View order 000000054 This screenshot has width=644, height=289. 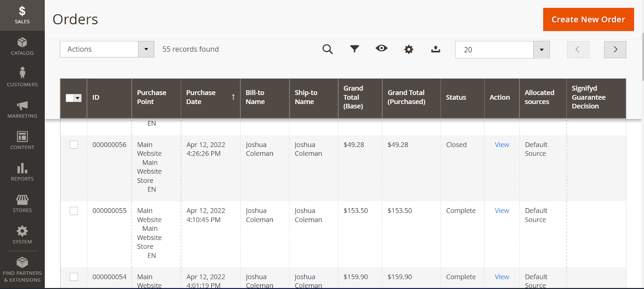[502, 277]
